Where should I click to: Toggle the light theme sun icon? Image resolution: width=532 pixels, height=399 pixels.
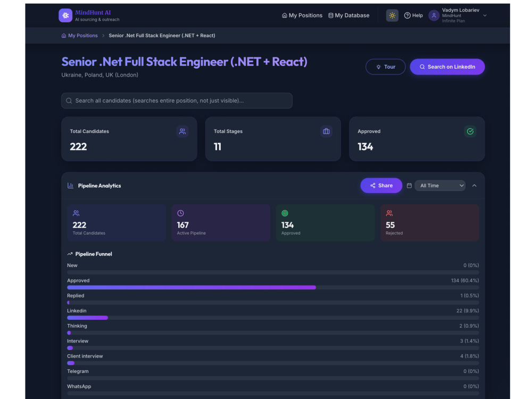392,15
